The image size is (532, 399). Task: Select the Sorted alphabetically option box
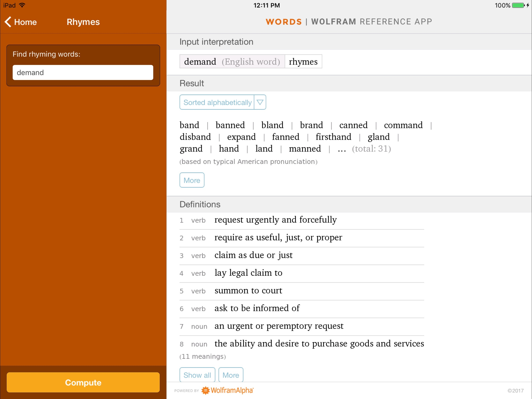pos(217,102)
